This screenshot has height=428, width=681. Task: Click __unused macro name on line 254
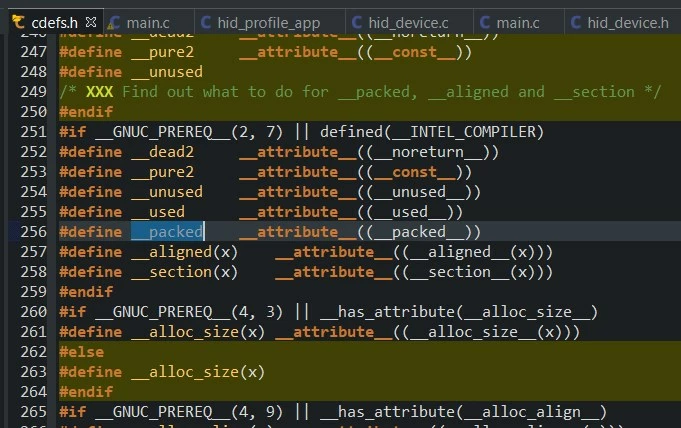tap(167, 192)
